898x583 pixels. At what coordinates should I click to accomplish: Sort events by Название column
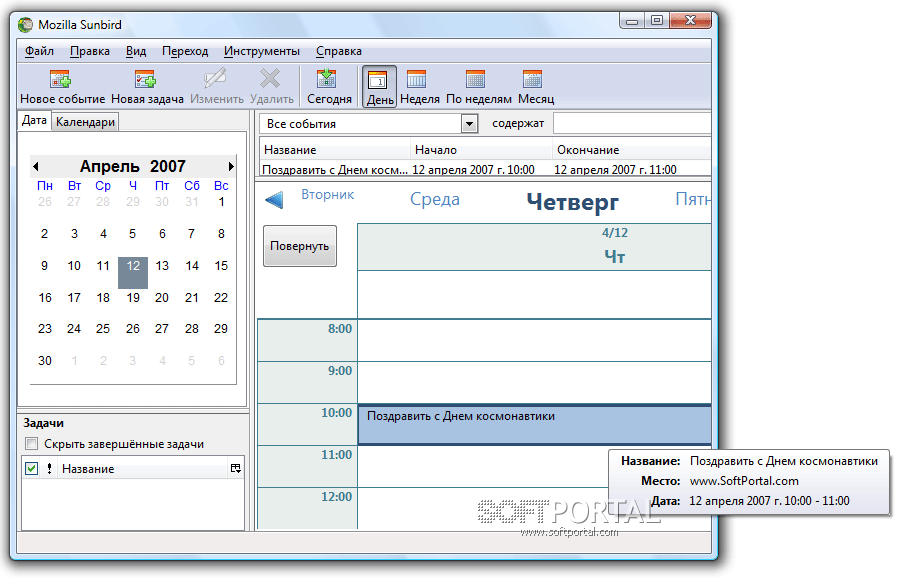[335, 150]
